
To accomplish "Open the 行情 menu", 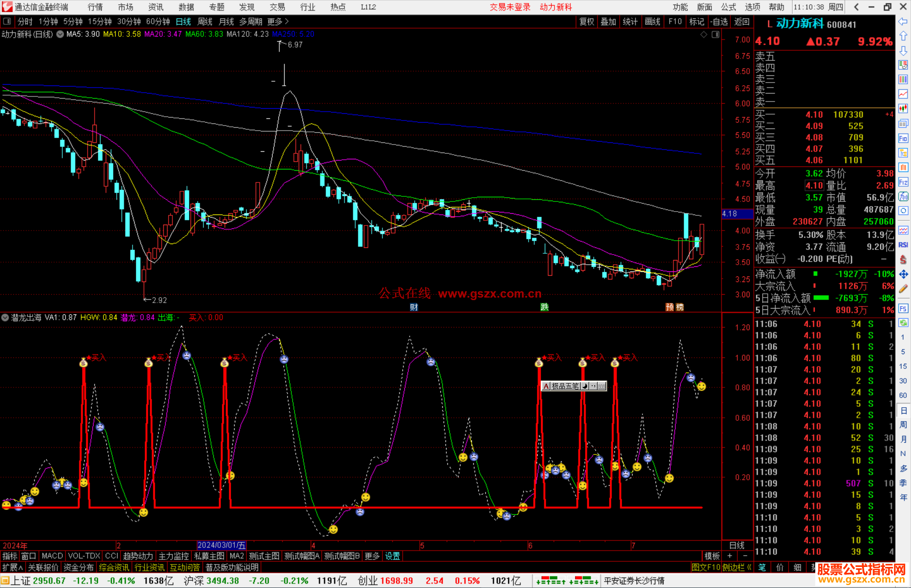I will point(95,7).
